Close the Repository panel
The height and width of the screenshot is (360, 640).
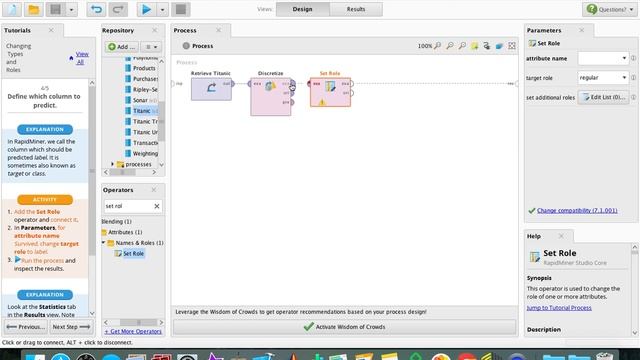pos(155,30)
